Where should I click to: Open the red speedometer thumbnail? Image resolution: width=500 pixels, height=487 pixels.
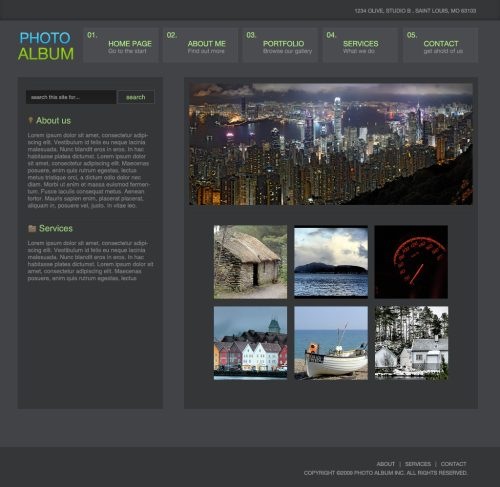pyautogui.click(x=411, y=262)
